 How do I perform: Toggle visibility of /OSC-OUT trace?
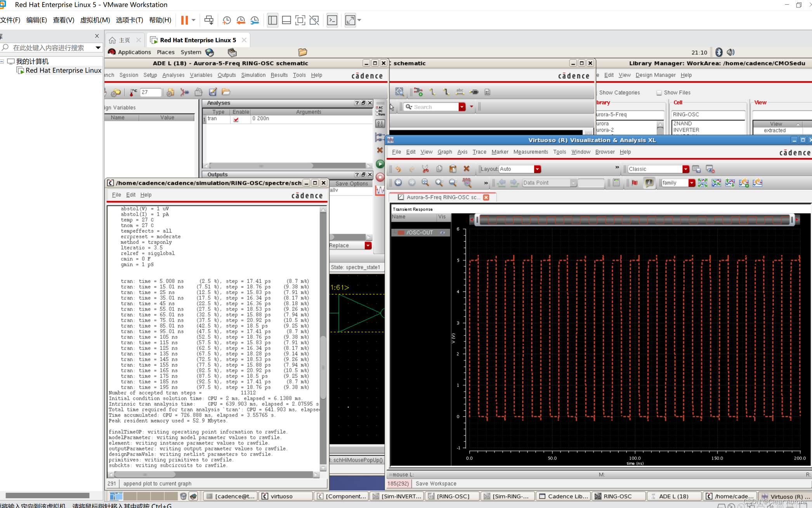[x=442, y=233]
